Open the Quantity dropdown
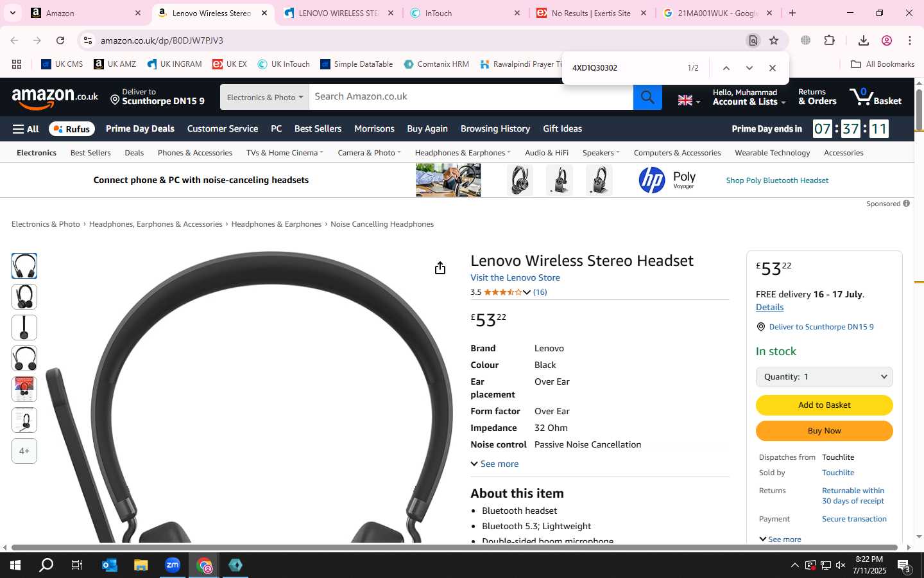 (824, 377)
